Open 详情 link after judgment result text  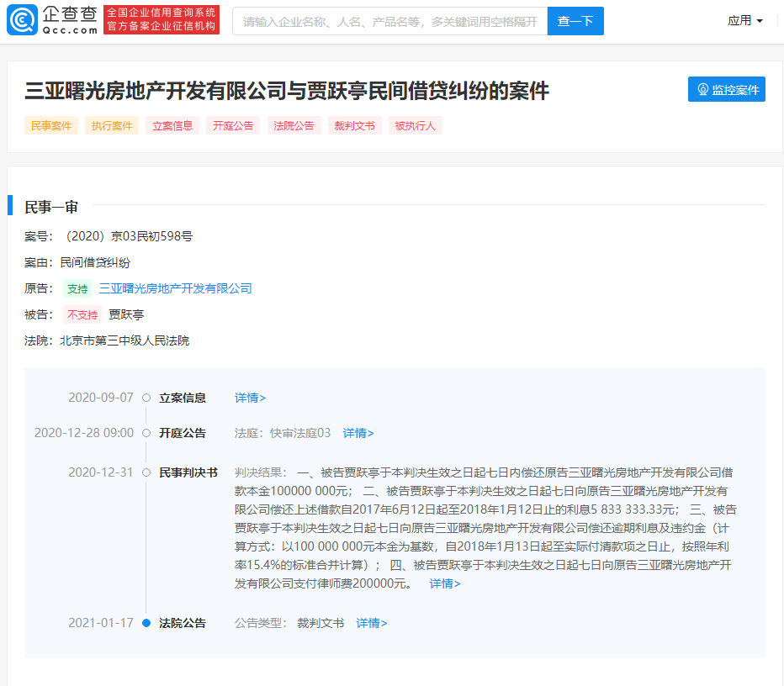[444, 583]
